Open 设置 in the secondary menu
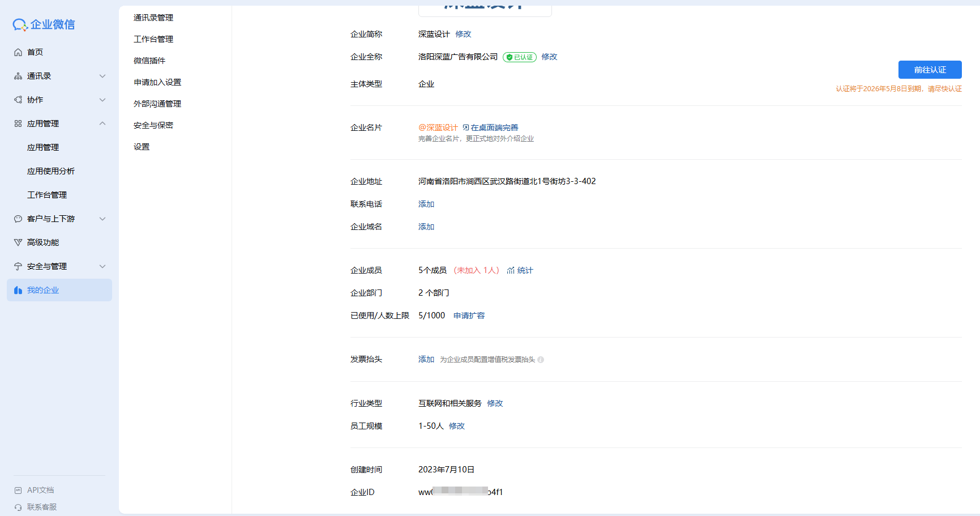This screenshot has width=980, height=516. (x=142, y=147)
